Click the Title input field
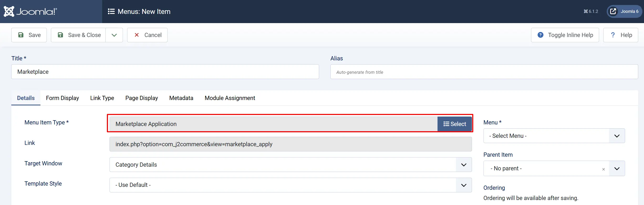The height and width of the screenshot is (205, 644). pos(165,72)
